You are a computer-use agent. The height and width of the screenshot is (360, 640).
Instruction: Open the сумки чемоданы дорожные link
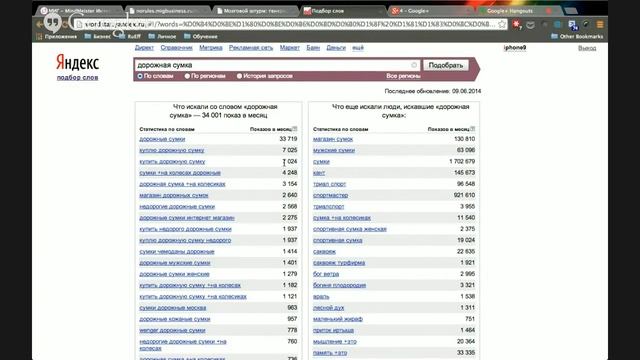pos(177,251)
